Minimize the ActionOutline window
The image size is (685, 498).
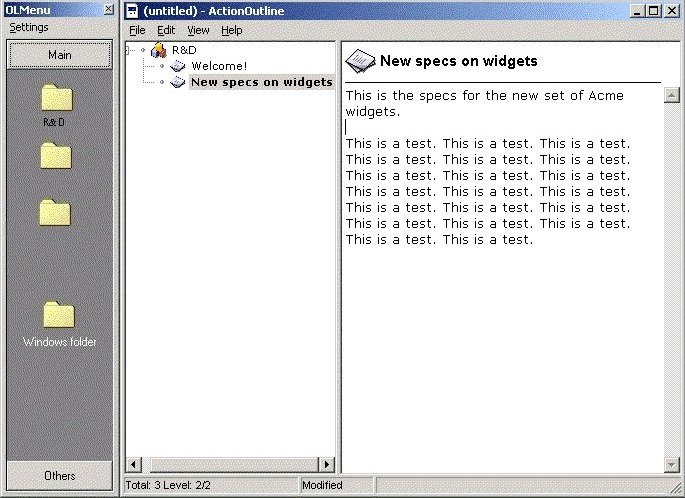tap(637, 11)
